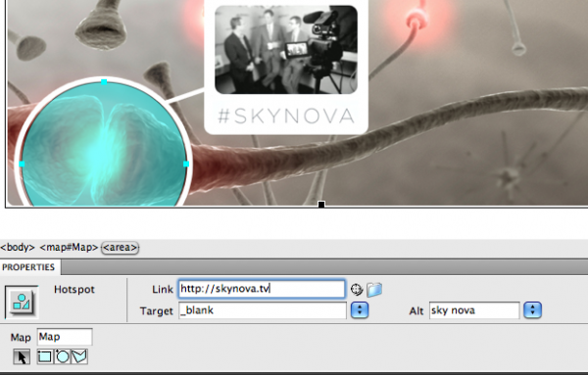Click the Hotspot label text
This screenshot has height=375, width=588.
tap(74, 290)
